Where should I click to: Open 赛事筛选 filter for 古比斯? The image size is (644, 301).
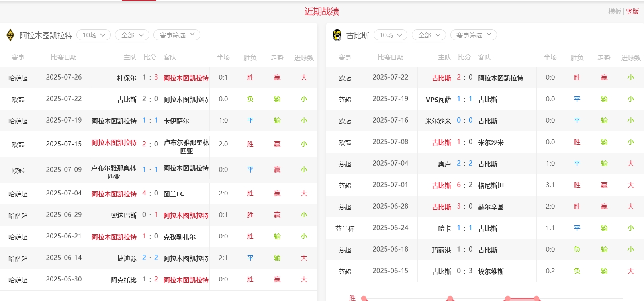pyautogui.click(x=474, y=35)
